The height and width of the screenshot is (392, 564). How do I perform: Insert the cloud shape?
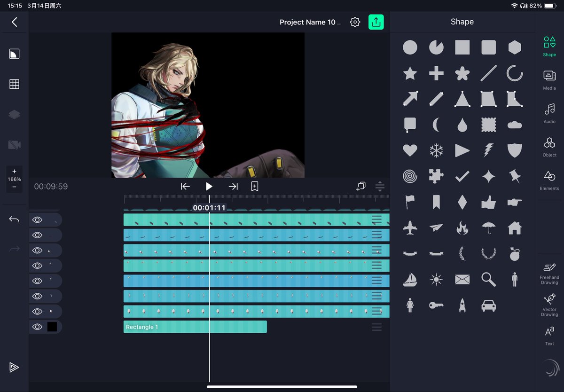[515, 125]
